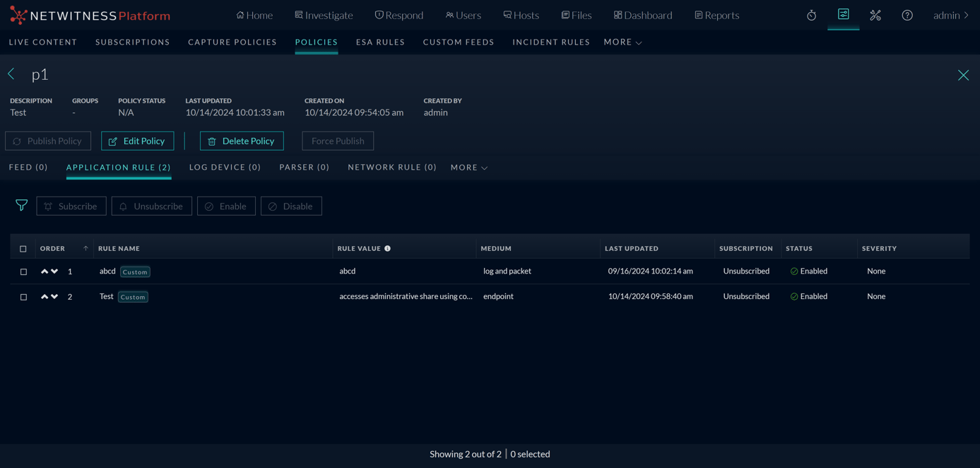
Task: Sort table by Order column header
Action: [53, 249]
